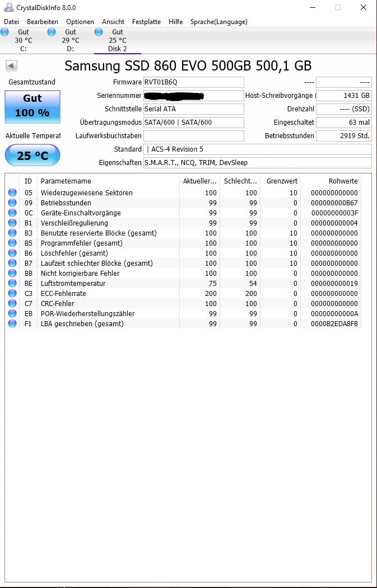Open the Ansicht menu
Viewport: 377px width, 588px height.
[113, 22]
